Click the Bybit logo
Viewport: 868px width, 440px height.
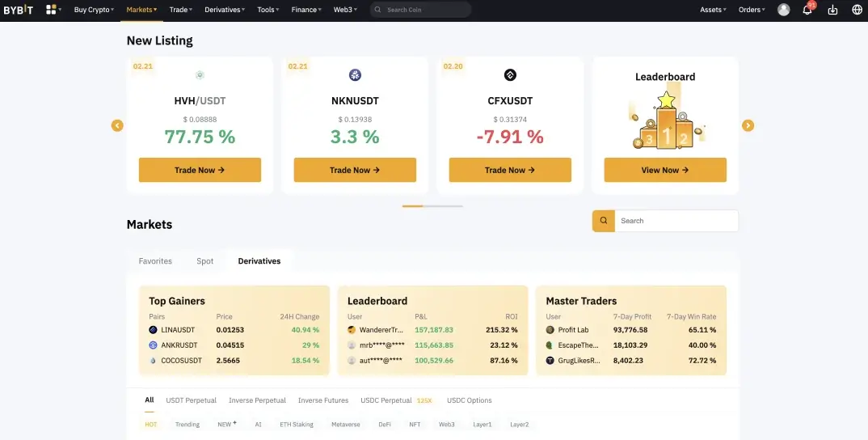[x=19, y=10]
